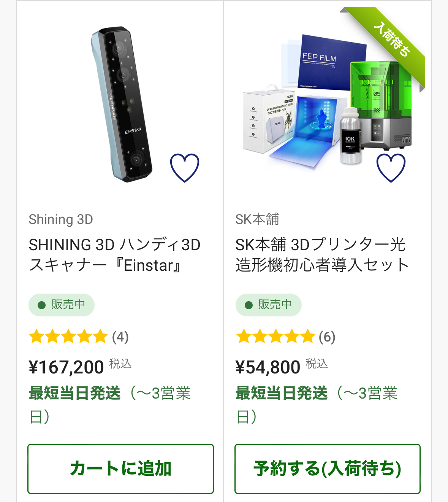Click the 販売中 badge under SK本舗 set

pyautogui.click(x=269, y=305)
